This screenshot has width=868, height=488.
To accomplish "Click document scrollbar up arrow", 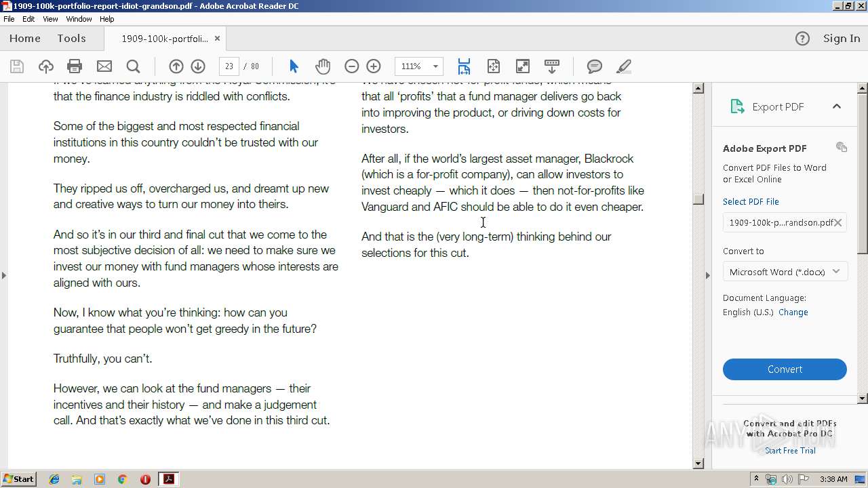I will pos(698,88).
